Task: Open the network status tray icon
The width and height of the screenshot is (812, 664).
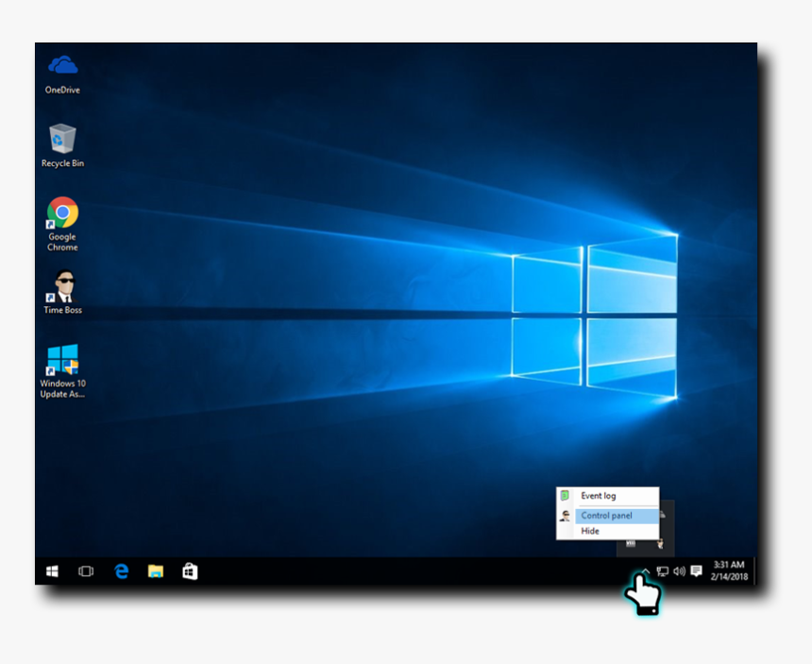Action: (662, 571)
